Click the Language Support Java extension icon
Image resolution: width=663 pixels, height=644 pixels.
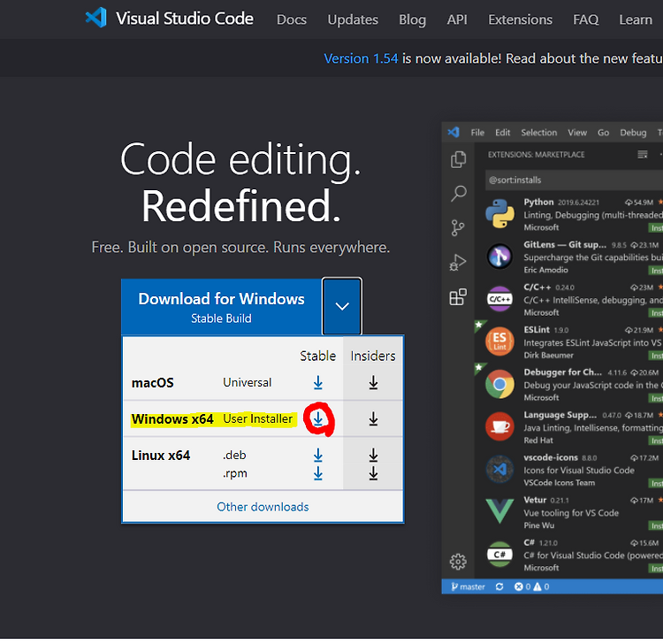click(499, 426)
